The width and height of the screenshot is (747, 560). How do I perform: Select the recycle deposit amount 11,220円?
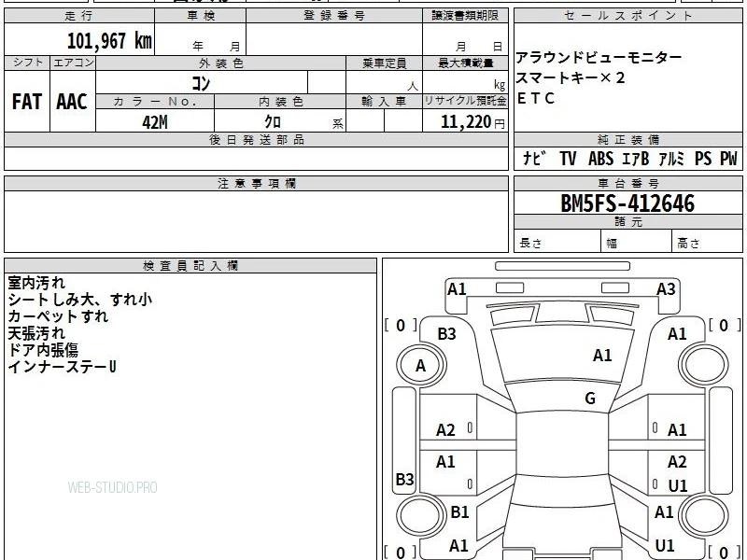click(472, 122)
